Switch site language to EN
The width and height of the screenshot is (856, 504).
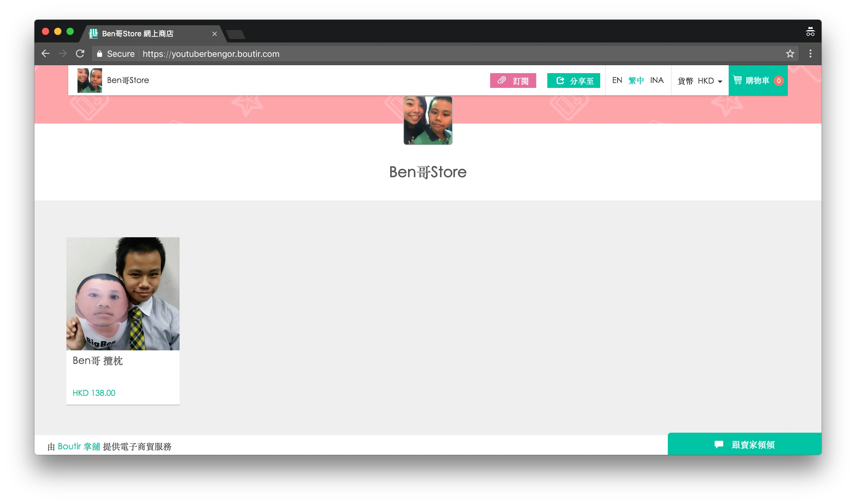point(617,81)
